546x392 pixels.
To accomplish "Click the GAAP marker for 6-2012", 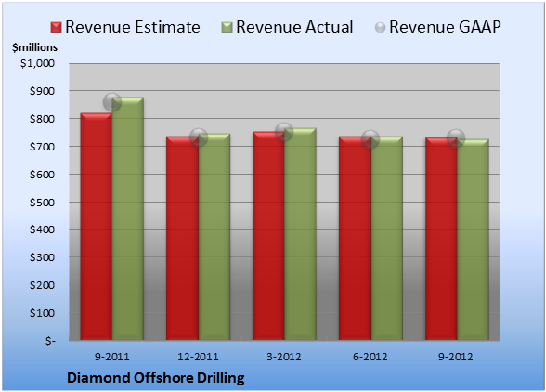I will 370,139.
